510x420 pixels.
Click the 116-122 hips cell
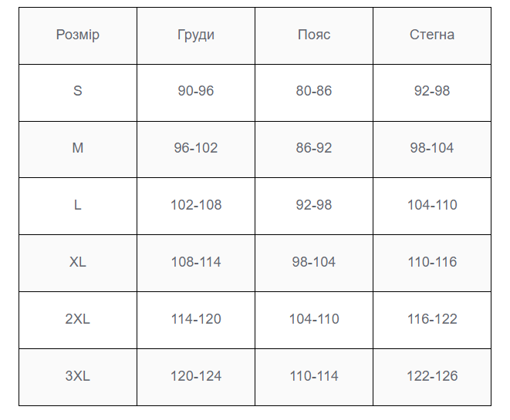click(x=432, y=320)
